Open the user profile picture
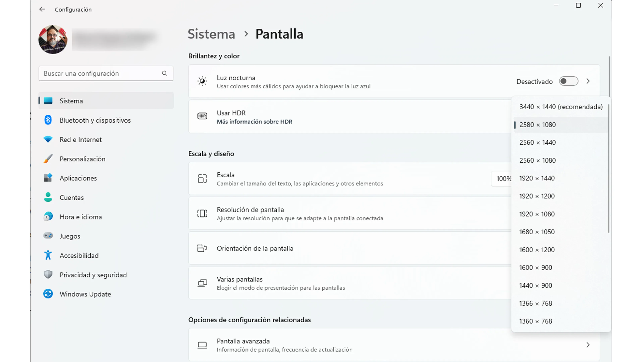This screenshot has width=644, height=362. tap(53, 40)
